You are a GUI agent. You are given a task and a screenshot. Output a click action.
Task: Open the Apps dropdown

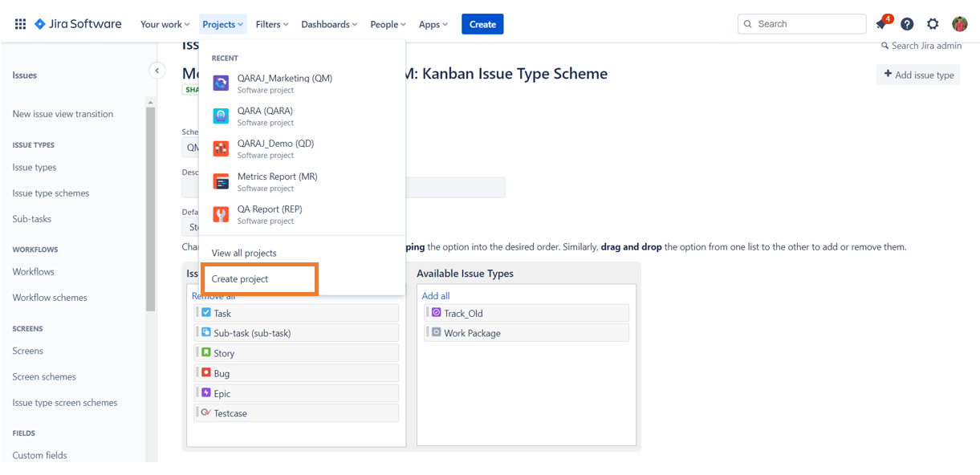(x=433, y=24)
